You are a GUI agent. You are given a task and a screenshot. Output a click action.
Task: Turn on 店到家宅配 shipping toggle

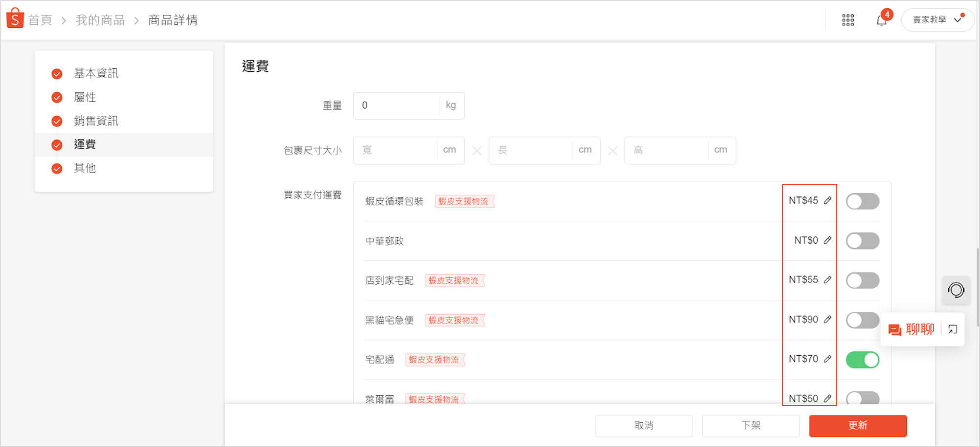pyautogui.click(x=863, y=280)
